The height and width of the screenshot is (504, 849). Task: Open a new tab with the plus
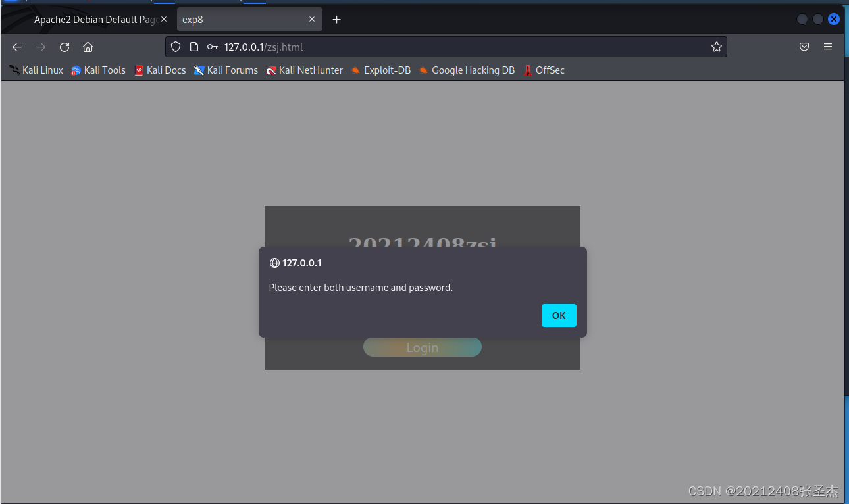click(336, 20)
